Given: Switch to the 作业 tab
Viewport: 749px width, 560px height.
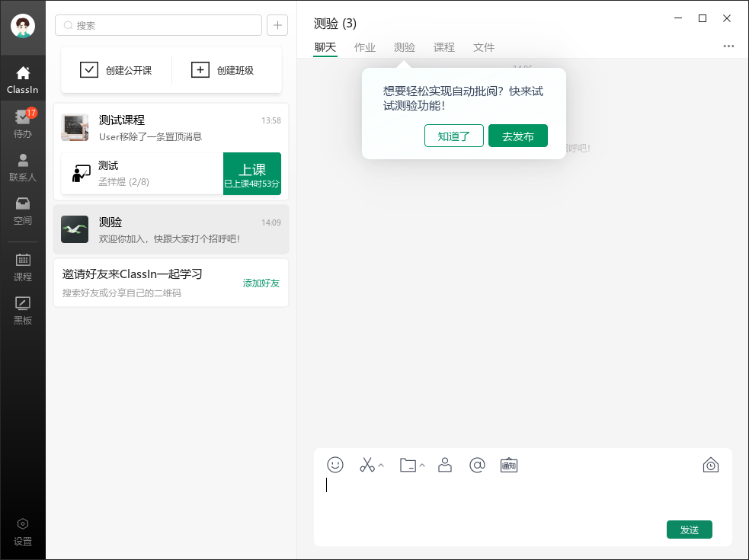Looking at the screenshot, I should tap(365, 47).
